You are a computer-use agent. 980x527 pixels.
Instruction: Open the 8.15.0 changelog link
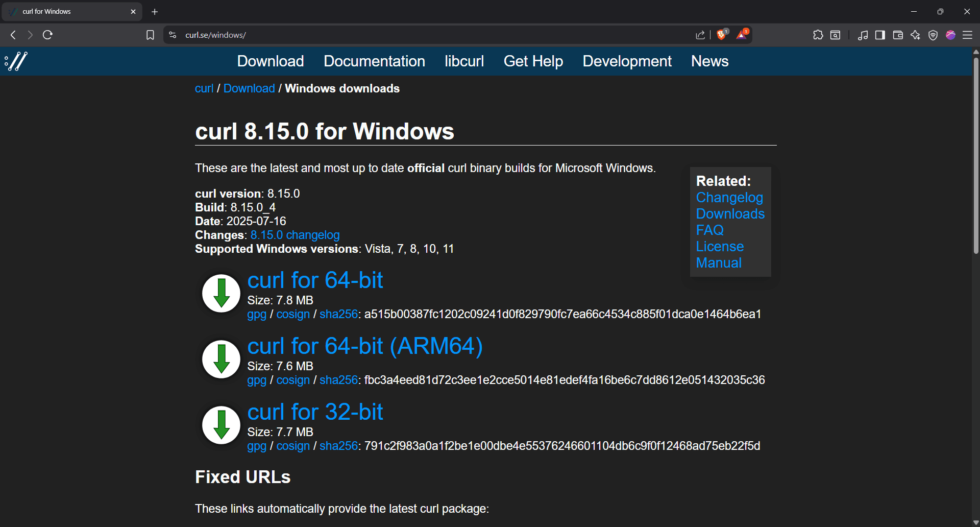[295, 235]
